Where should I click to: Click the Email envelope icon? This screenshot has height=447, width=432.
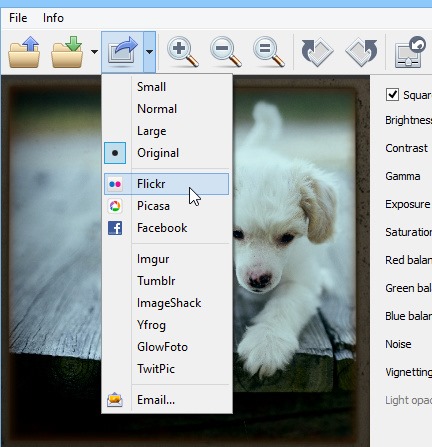pyautogui.click(x=115, y=400)
